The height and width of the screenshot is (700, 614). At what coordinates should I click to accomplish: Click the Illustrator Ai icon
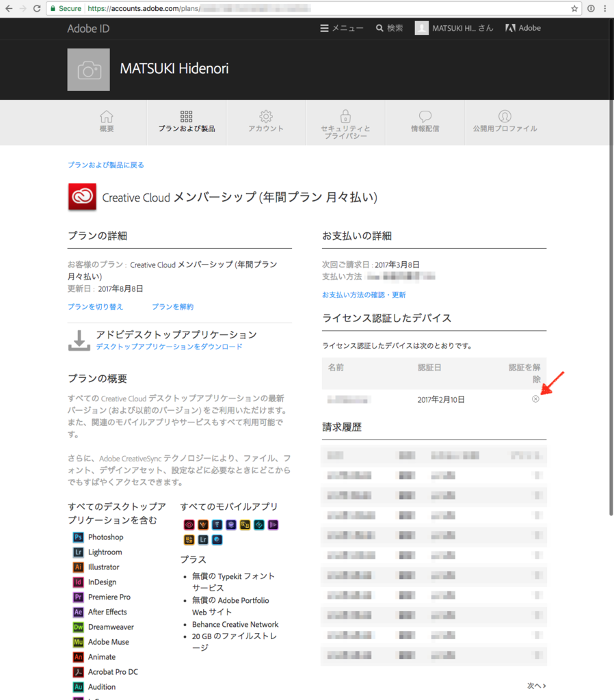click(x=78, y=567)
